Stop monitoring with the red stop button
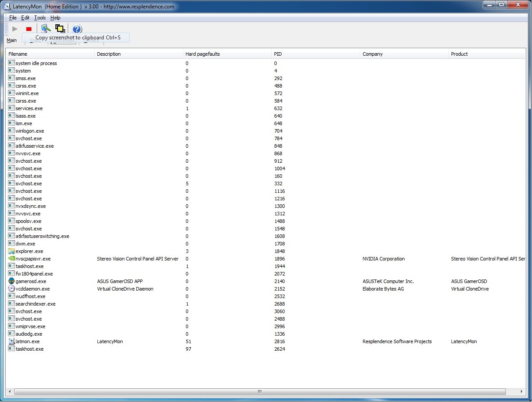The image size is (532, 402). tap(29, 29)
